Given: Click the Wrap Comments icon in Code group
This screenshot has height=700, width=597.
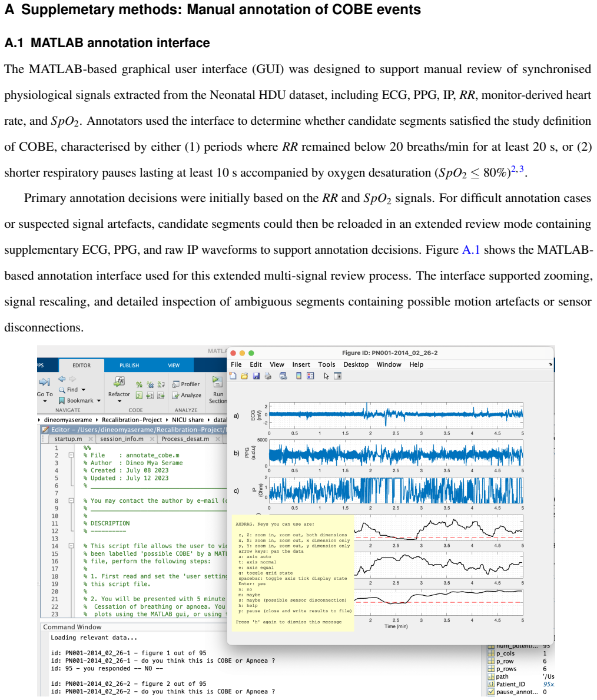Looking at the screenshot, I should pos(161,384).
